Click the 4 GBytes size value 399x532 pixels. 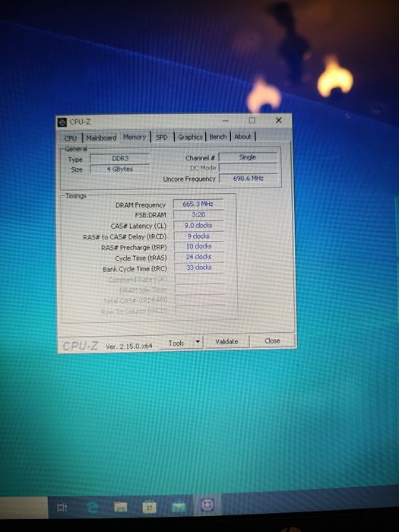pos(120,169)
